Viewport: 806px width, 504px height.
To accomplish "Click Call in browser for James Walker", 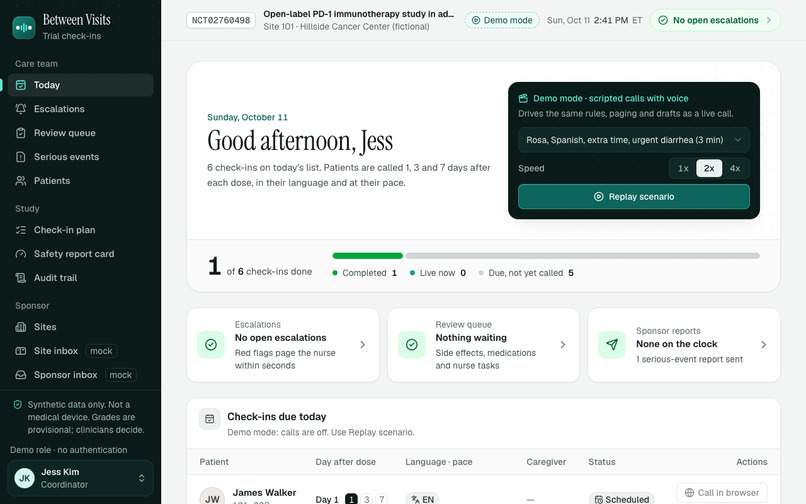I will [722, 493].
